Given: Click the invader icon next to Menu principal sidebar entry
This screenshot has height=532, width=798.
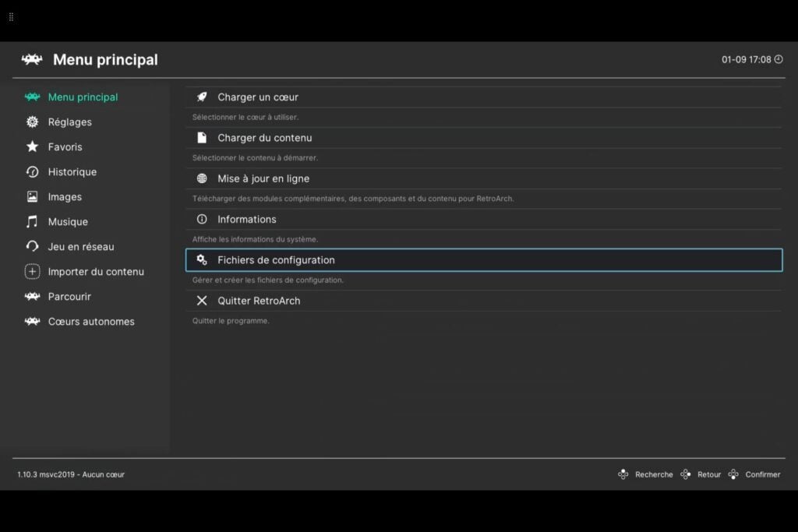Looking at the screenshot, I should [32, 97].
